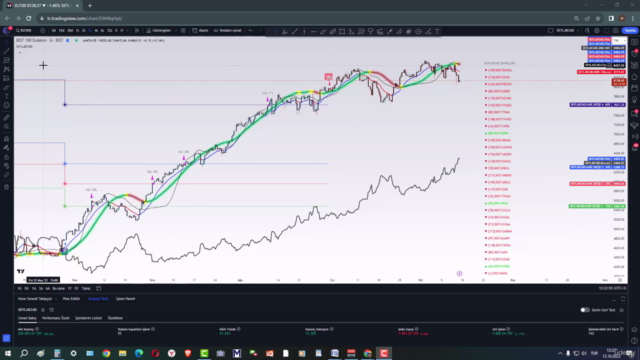This screenshot has width=640, height=360.
Task: Select the highlighted 3s timeframe
Action: click(90, 31)
